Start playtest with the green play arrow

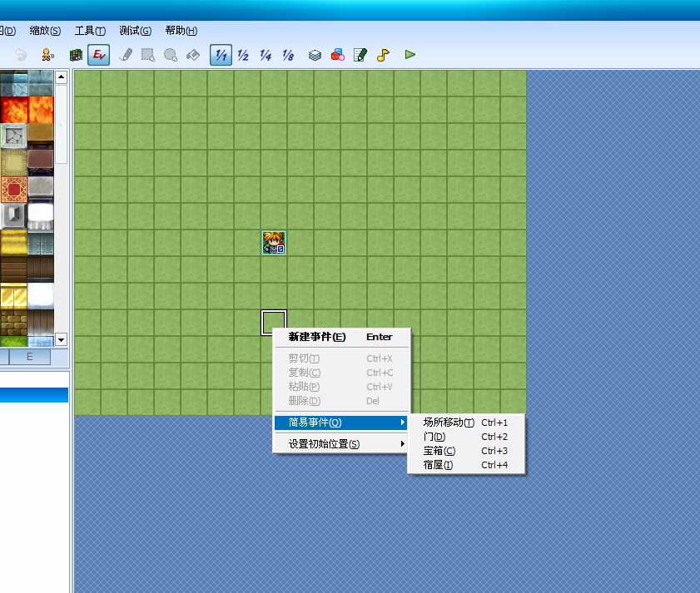(410, 55)
